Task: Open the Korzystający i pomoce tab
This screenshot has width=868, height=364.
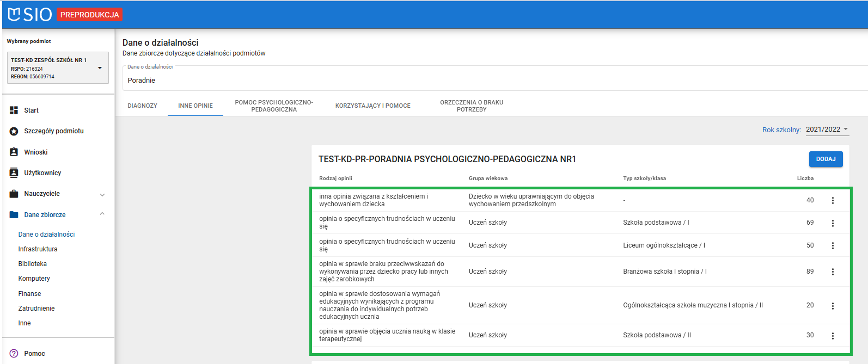Action: 372,106
